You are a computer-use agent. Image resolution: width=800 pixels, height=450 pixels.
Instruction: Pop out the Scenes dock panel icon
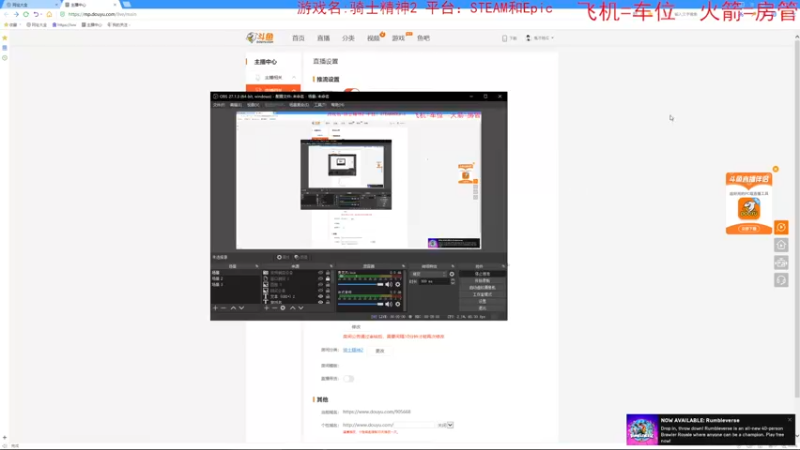click(257, 266)
